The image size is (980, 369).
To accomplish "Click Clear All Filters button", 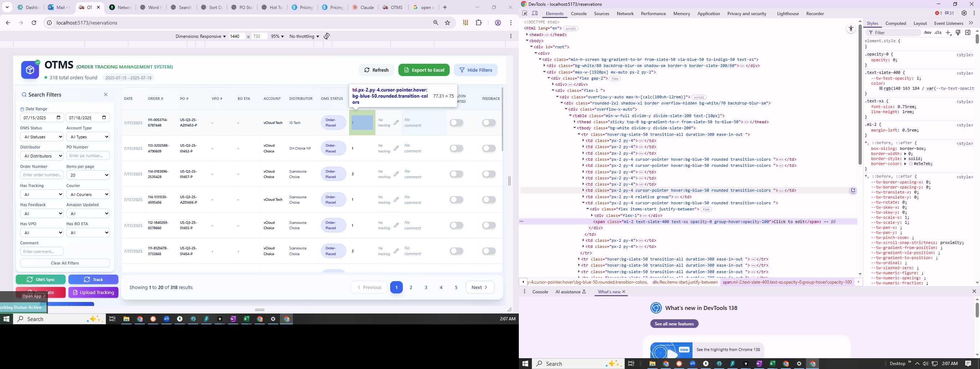I will 65,263.
